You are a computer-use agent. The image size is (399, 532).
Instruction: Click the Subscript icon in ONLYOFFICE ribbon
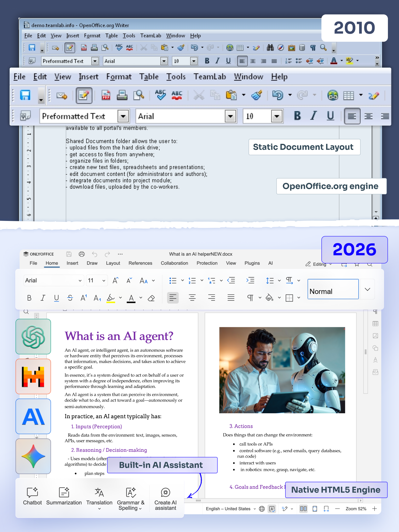[97, 298]
